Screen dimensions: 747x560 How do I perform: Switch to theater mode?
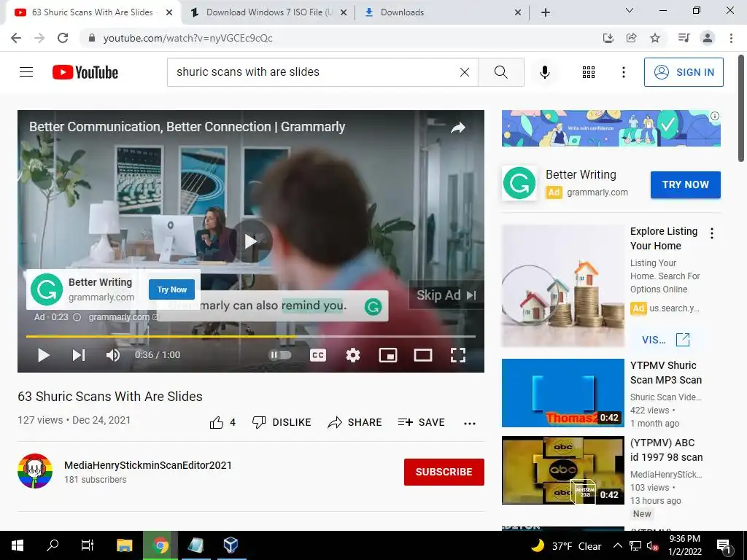(423, 355)
